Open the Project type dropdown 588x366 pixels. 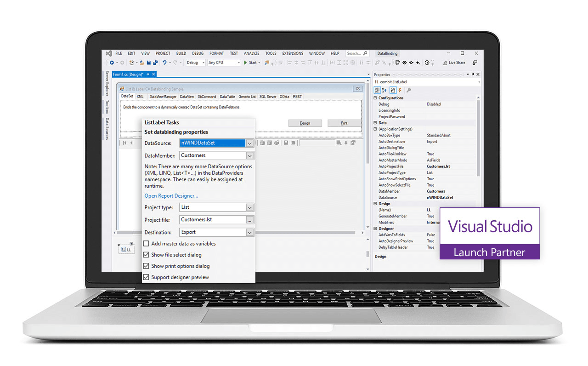click(249, 207)
